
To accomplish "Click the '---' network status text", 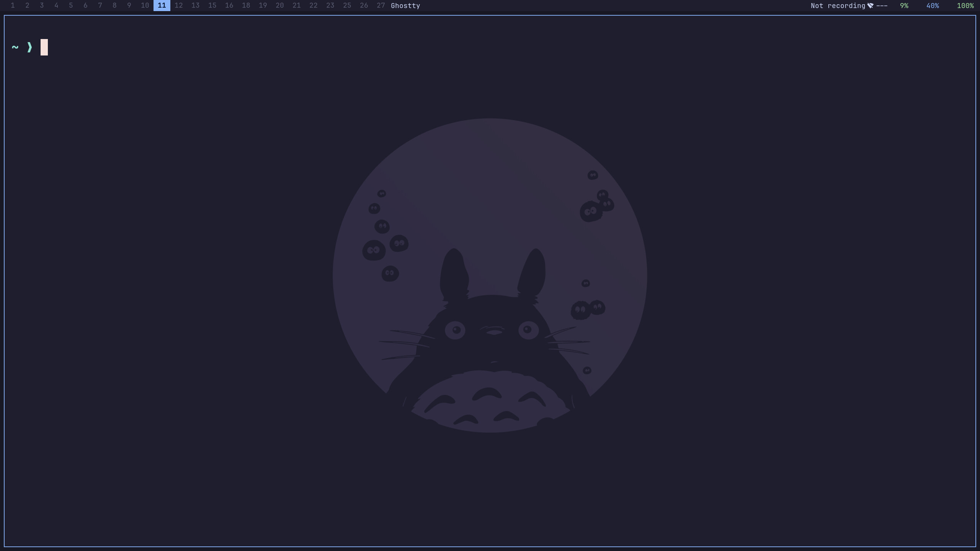I will 882,6.
